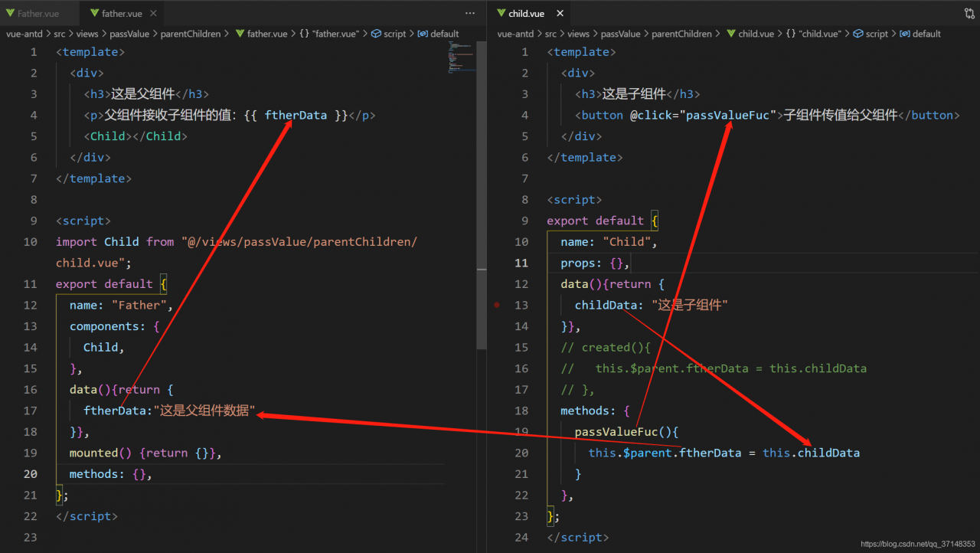Open views breadcrumb in child.vue pane
980x553 pixels.
pyautogui.click(x=578, y=34)
